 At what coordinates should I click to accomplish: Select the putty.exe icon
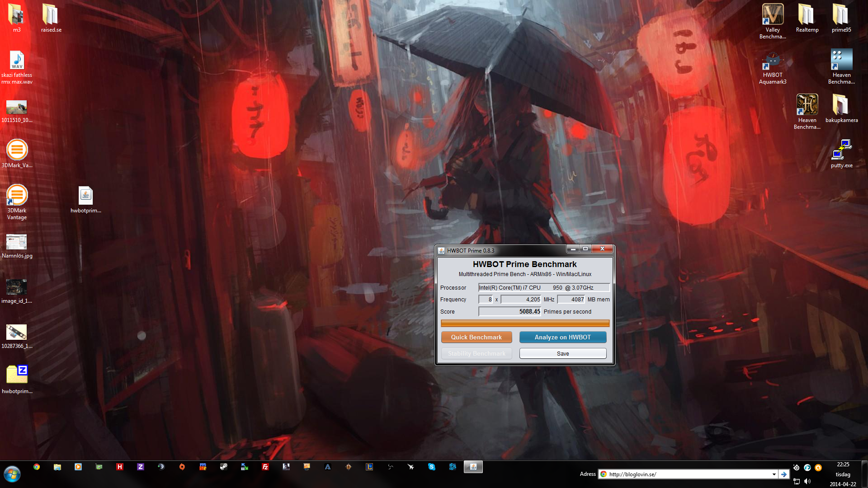(x=841, y=154)
